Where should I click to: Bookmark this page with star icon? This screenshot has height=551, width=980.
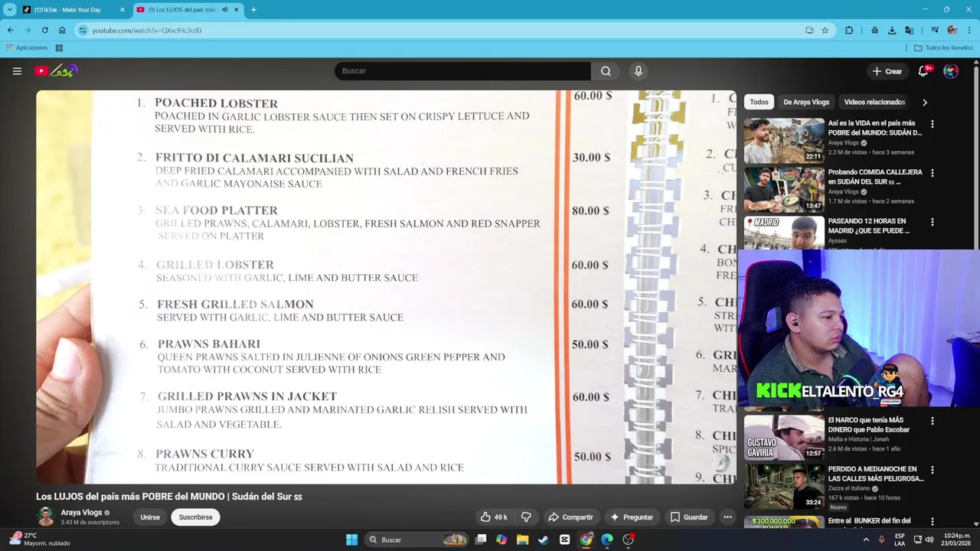825,31
